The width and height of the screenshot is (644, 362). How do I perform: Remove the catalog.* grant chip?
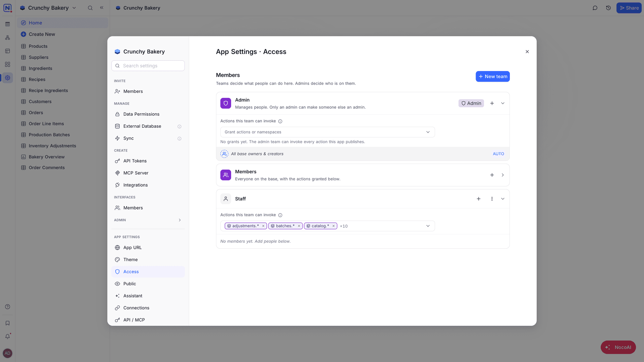[x=333, y=226]
